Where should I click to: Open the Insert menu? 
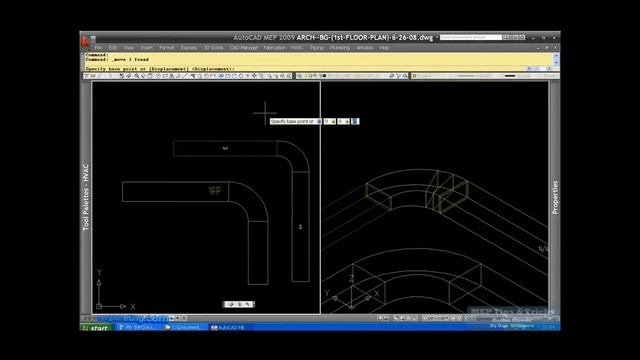(x=147, y=48)
